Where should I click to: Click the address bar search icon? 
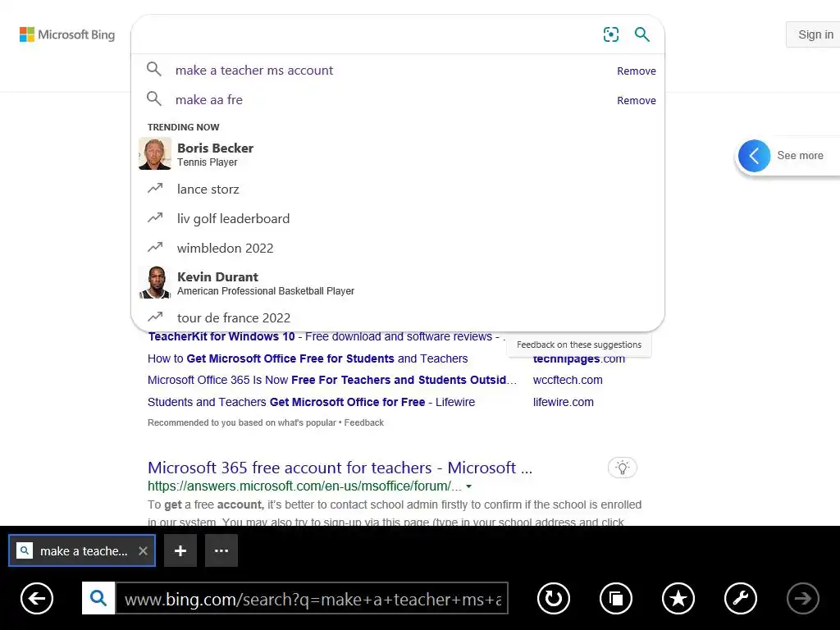(x=98, y=598)
